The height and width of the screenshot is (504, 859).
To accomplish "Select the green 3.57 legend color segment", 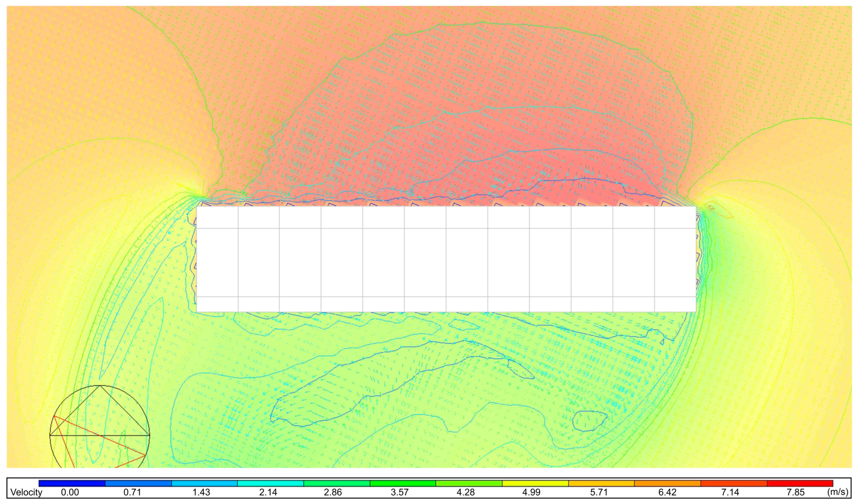I will [403, 483].
